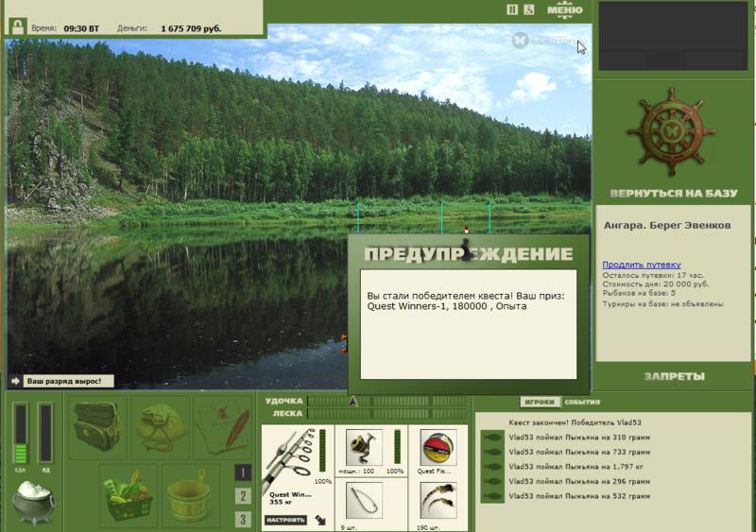Click 'Vlad53 поймал Пыжьяна на 532 грамм'
This screenshot has height=532, width=756.
(x=579, y=496)
